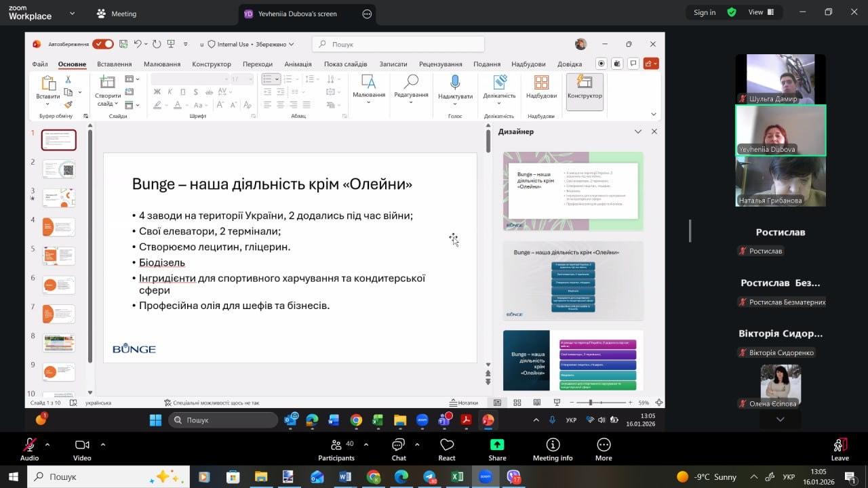The height and width of the screenshot is (488, 868).
Task: Click the Editing (Редагування) magnifier icon
Action: click(411, 82)
